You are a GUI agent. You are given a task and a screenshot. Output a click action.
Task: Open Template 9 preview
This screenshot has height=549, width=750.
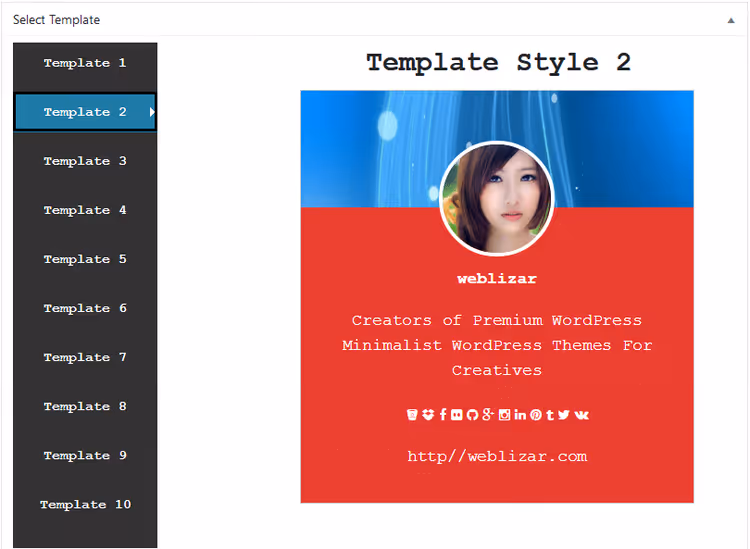pyautogui.click(x=85, y=455)
